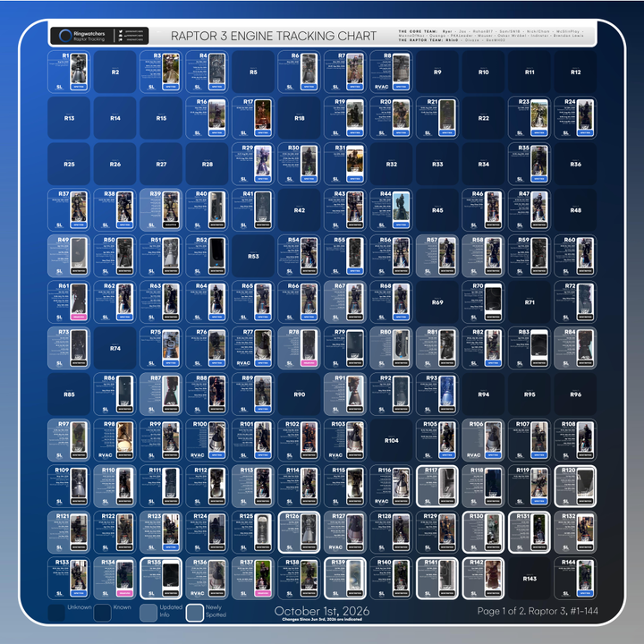Click the RVAC label on R77 card
Image resolution: width=644 pixels, height=644 pixels.
coord(243,363)
